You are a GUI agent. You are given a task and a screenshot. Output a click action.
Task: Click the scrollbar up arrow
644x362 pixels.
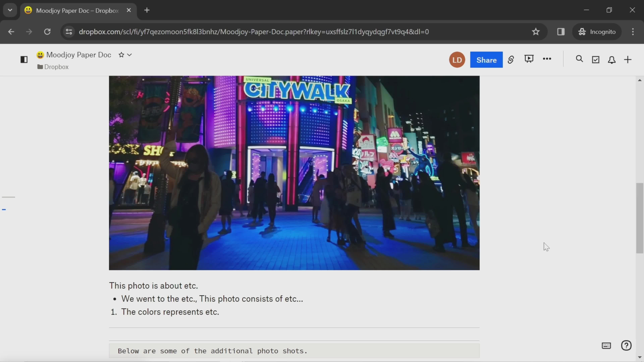tap(639, 80)
